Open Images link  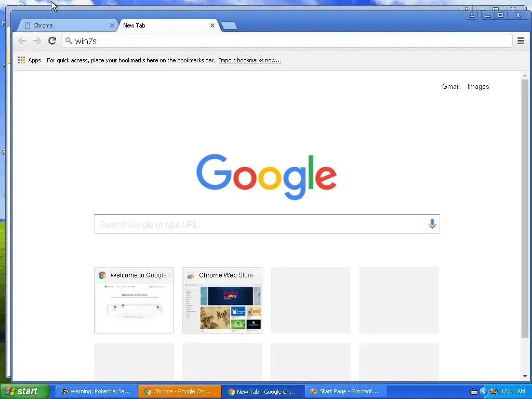pyautogui.click(x=478, y=87)
